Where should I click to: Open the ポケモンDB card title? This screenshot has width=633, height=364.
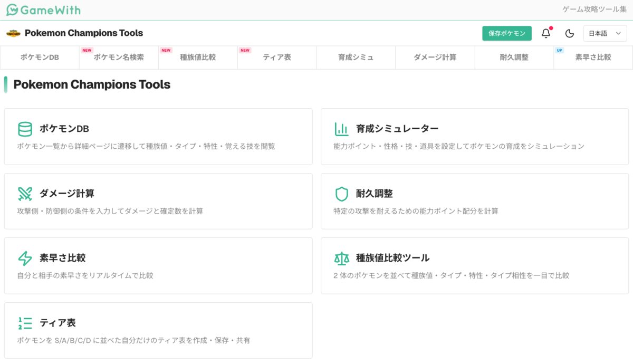pos(64,129)
